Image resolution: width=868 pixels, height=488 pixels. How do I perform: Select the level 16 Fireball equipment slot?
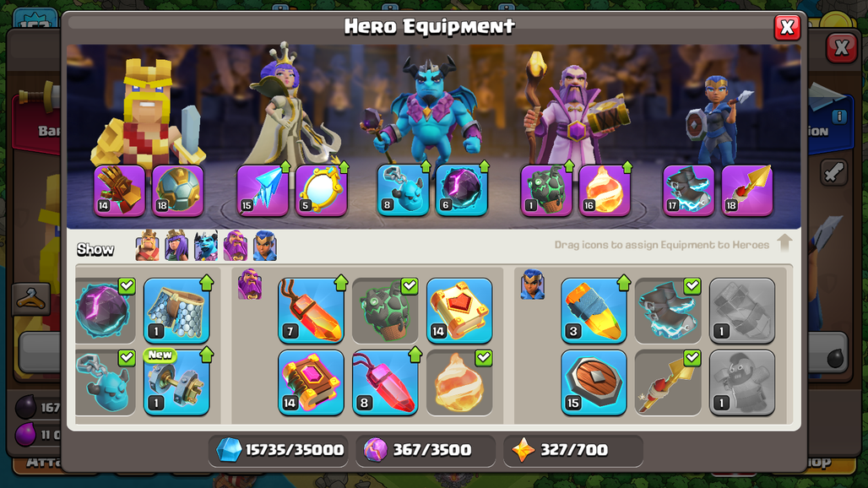click(605, 190)
